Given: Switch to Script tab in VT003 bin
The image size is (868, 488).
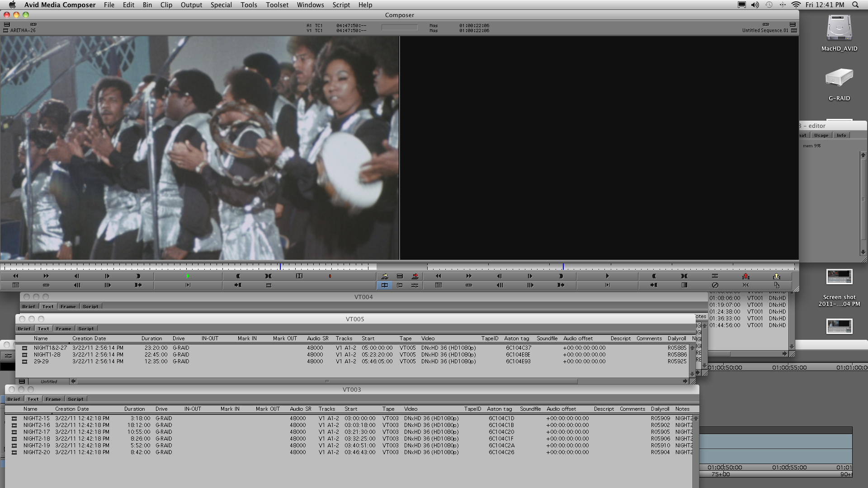Looking at the screenshot, I should 75,399.
